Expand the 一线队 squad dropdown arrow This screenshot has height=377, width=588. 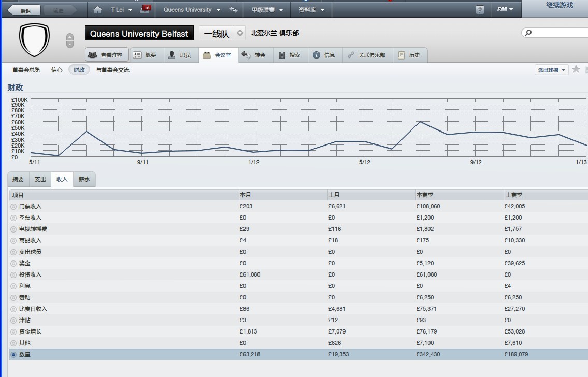(240, 33)
